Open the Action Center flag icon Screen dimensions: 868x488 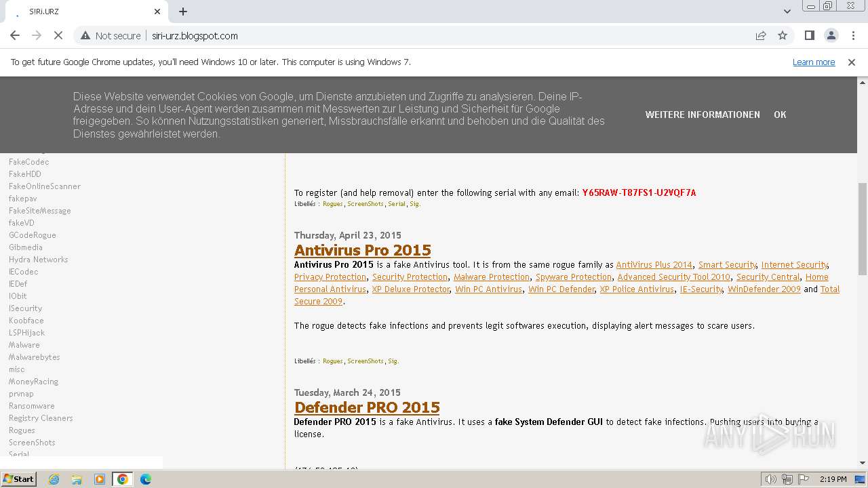[x=804, y=479]
